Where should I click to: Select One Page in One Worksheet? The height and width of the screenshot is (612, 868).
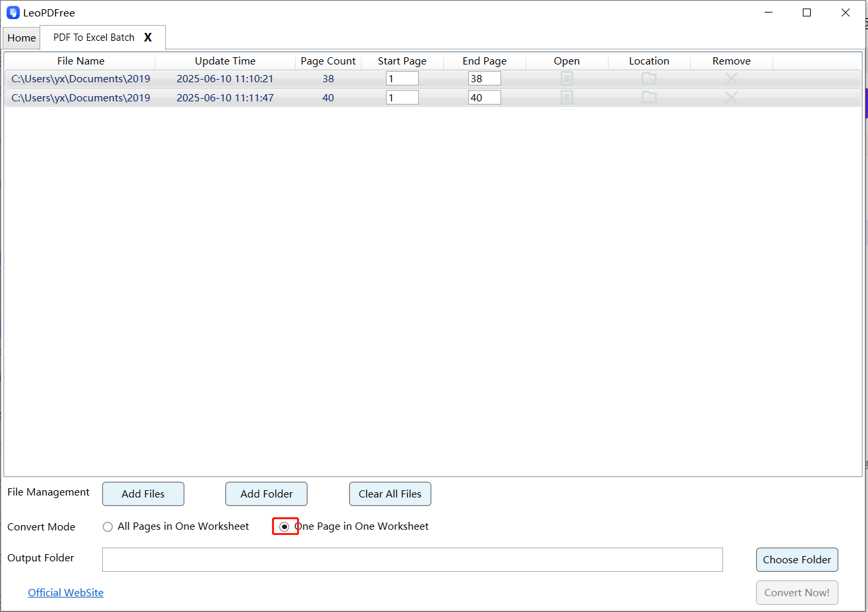click(285, 526)
